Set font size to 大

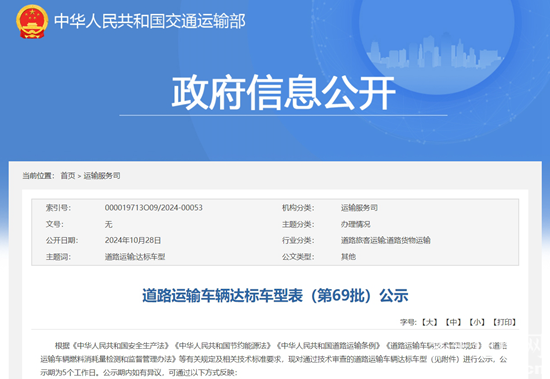tap(430, 322)
